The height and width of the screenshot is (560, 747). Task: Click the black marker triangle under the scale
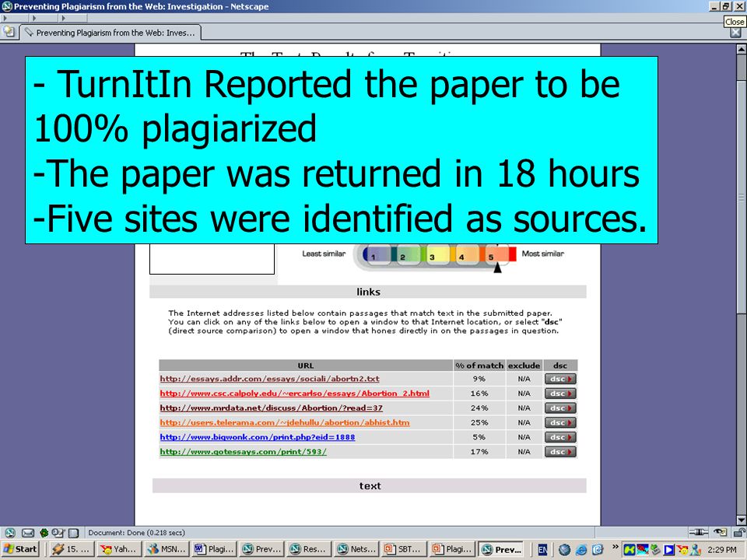[497, 268]
